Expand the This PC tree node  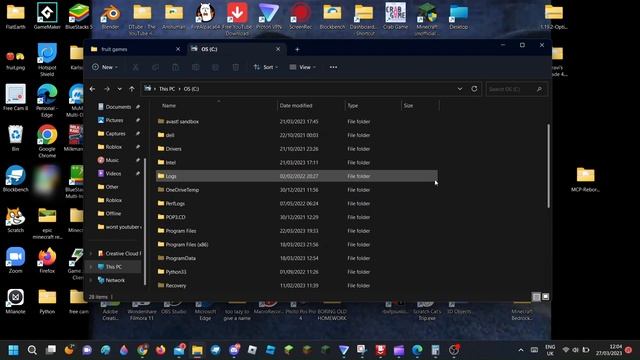click(x=91, y=267)
